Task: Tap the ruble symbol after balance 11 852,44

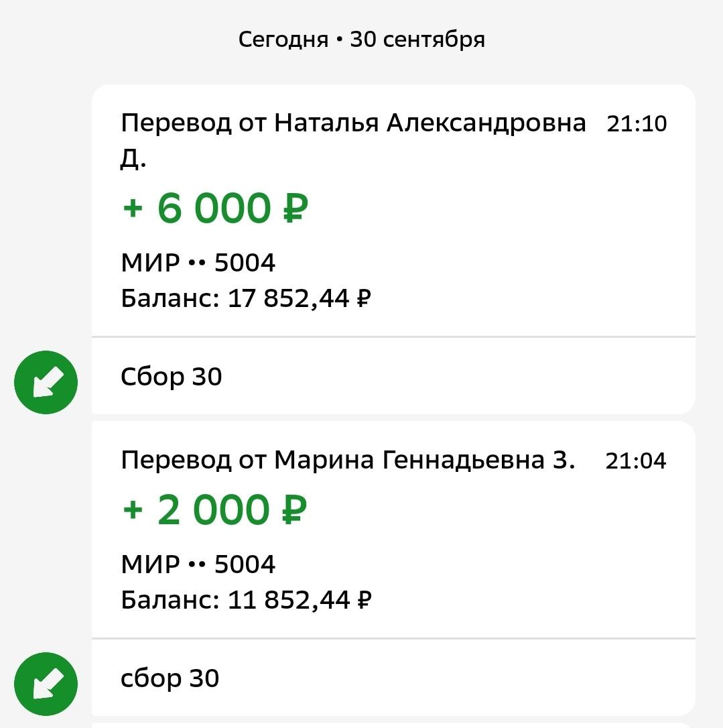Action: click(x=363, y=600)
